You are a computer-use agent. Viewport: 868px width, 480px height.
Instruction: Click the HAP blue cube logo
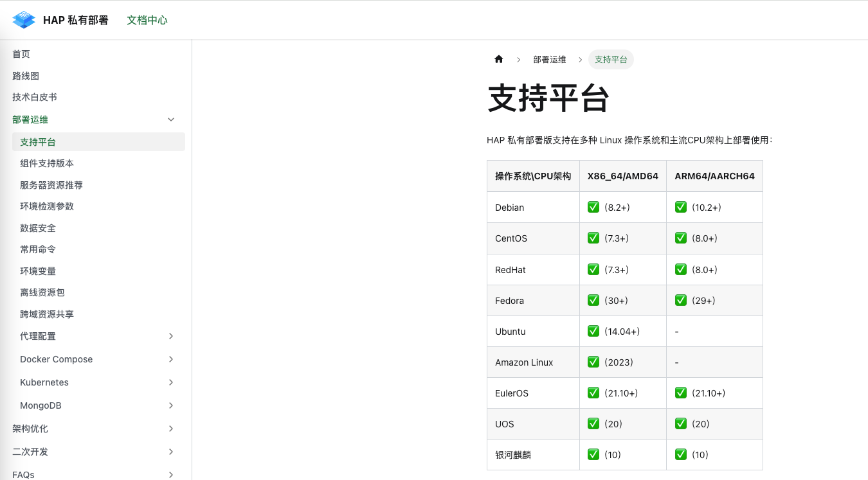tap(24, 20)
